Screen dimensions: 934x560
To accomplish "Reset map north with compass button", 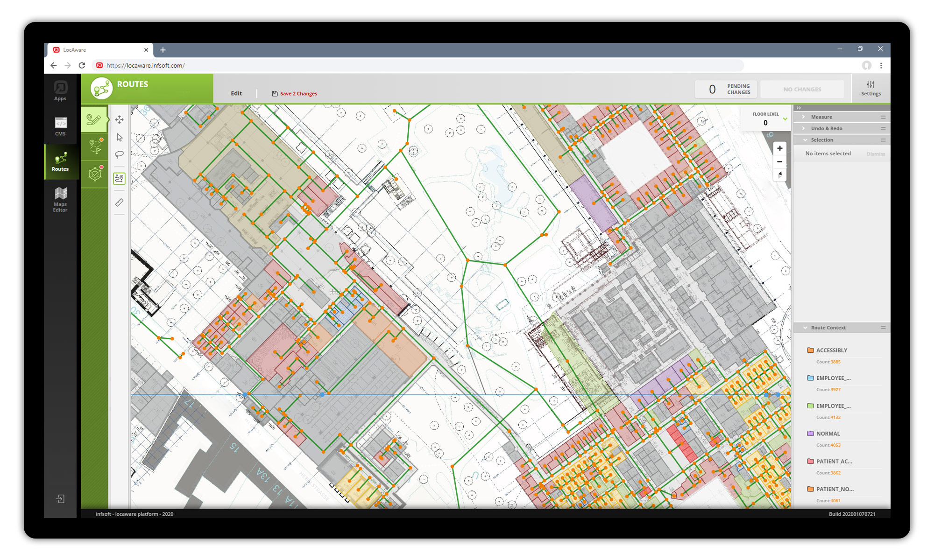I will [779, 175].
